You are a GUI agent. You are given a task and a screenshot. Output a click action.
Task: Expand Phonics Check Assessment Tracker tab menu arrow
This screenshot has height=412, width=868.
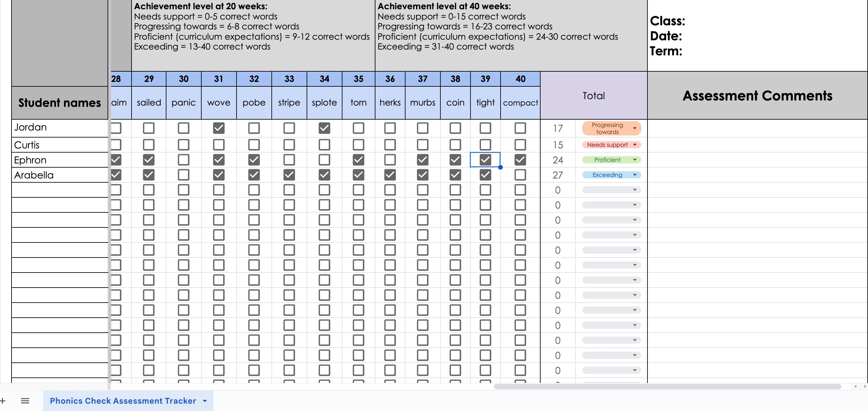(x=205, y=401)
